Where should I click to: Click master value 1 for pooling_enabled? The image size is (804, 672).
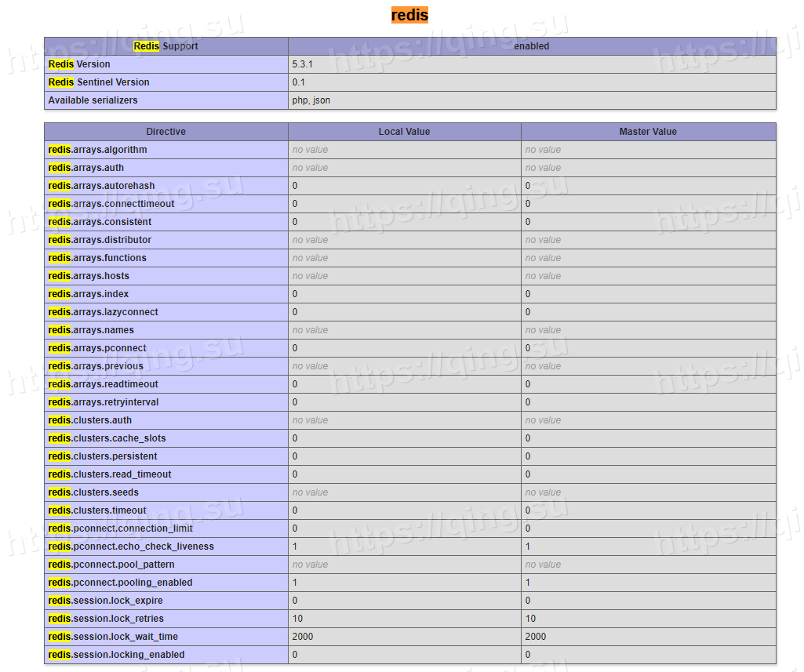click(x=528, y=583)
